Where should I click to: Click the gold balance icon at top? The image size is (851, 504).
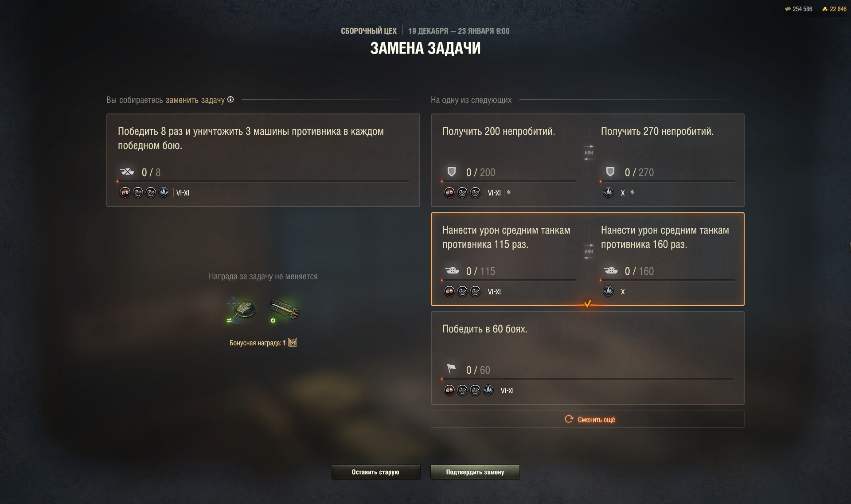[825, 9]
